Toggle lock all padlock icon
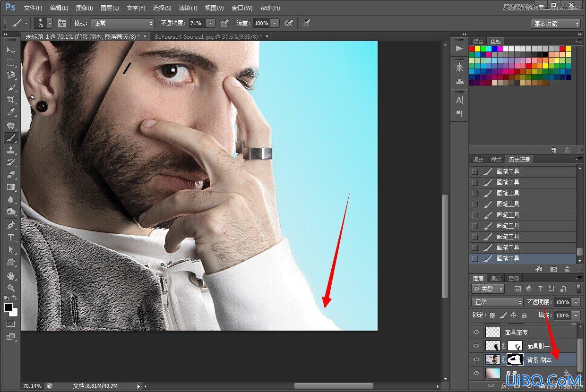586x392 pixels. click(524, 315)
